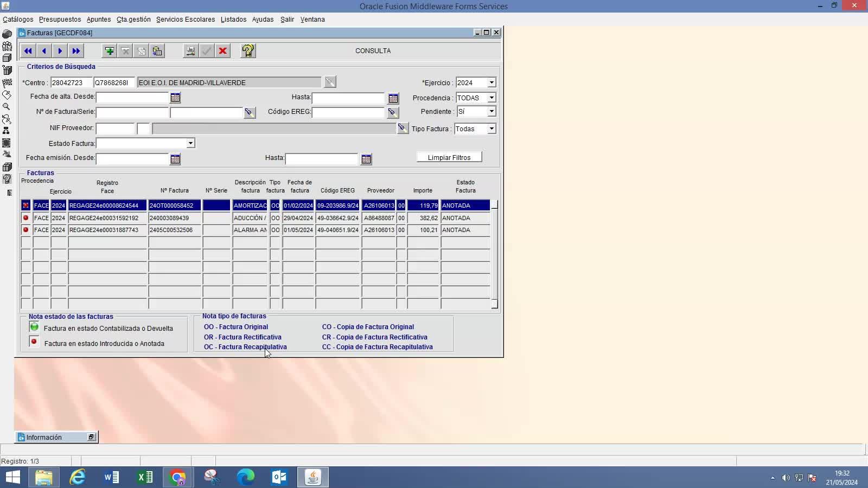The image size is (868, 488).
Task: Open Excel from the Windows taskbar
Action: tap(145, 477)
